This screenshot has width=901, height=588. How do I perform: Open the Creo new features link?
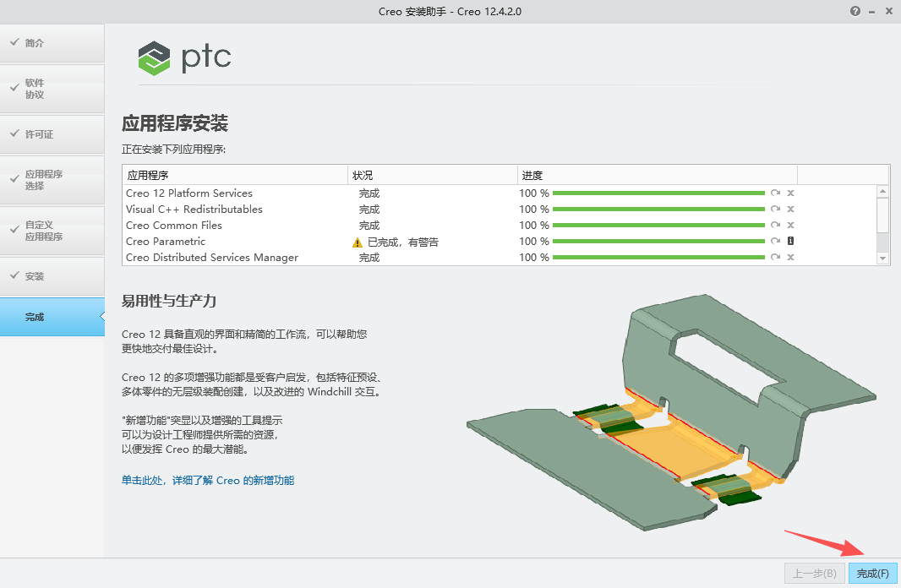pyautogui.click(x=208, y=480)
